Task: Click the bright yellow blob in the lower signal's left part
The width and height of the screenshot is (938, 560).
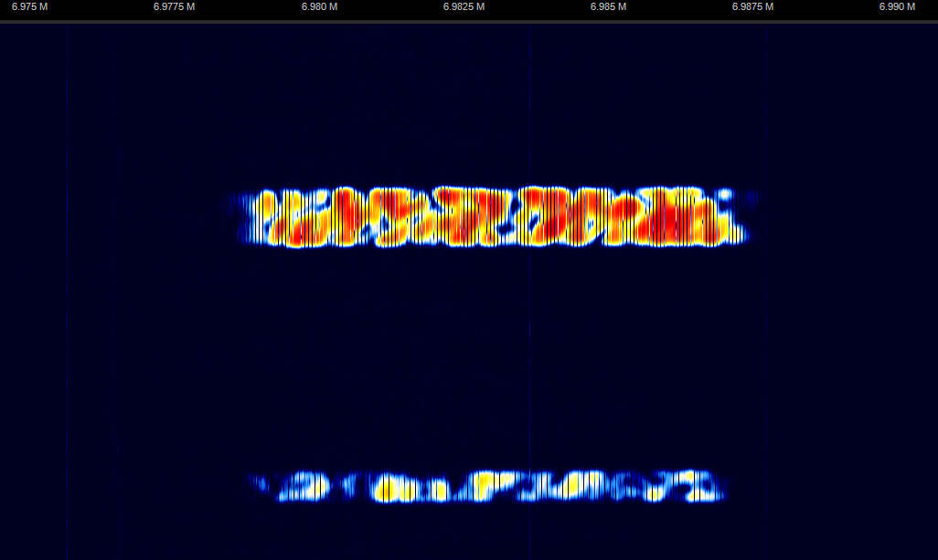Action: [390, 490]
